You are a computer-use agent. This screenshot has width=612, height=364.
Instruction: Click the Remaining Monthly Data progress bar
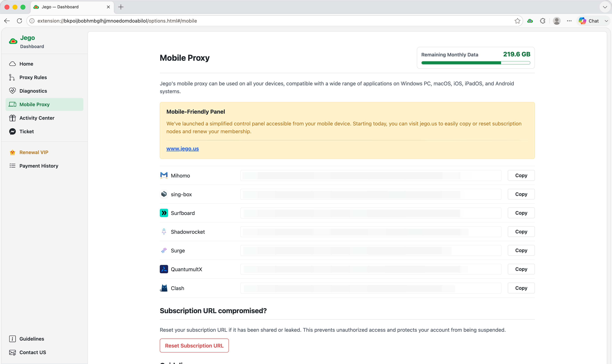(476, 63)
